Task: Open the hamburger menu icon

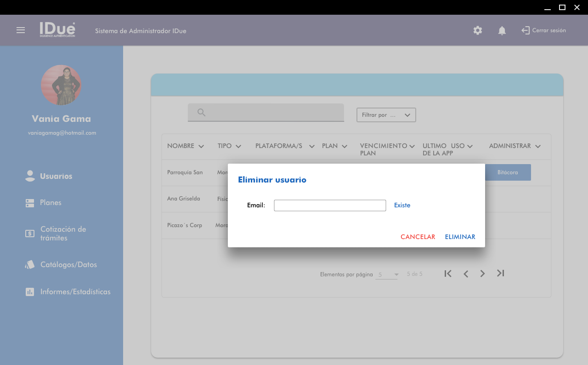Action: (x=21, y=30)
